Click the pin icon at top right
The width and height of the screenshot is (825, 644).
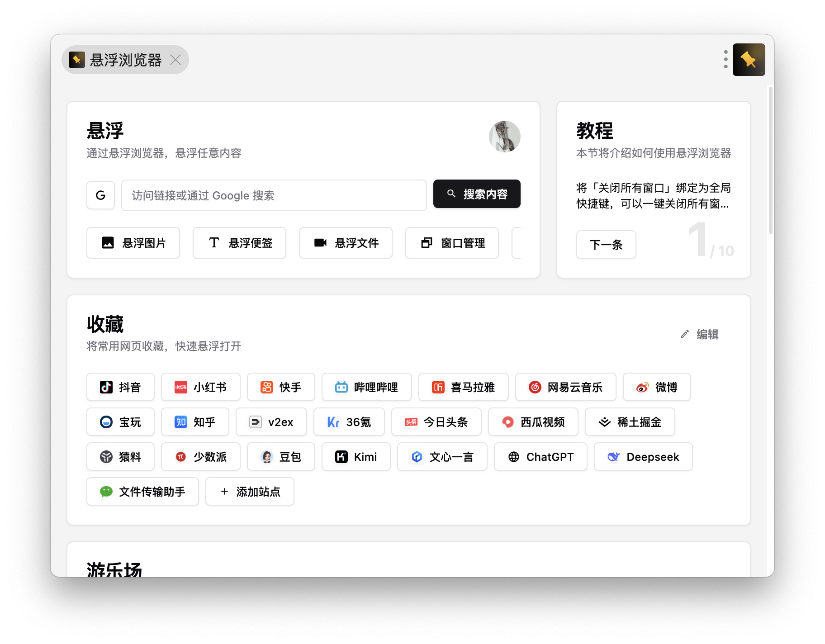click(x=749, y=60)
